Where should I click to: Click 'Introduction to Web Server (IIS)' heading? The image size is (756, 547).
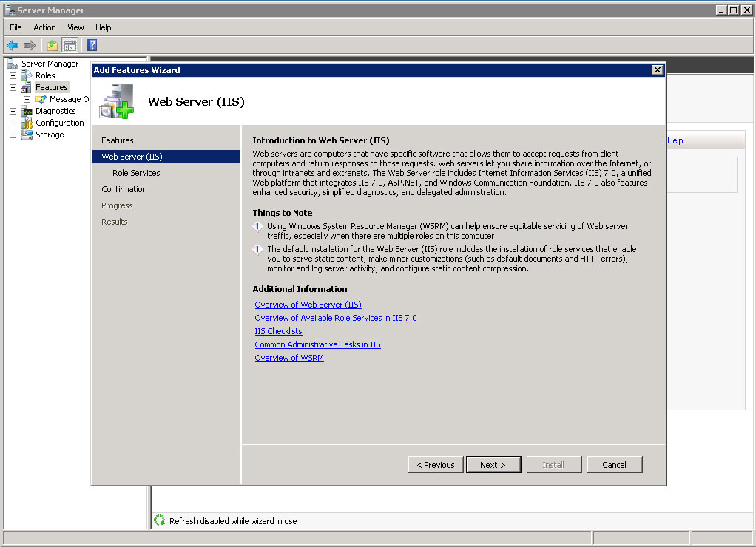[x=320, y=140]
